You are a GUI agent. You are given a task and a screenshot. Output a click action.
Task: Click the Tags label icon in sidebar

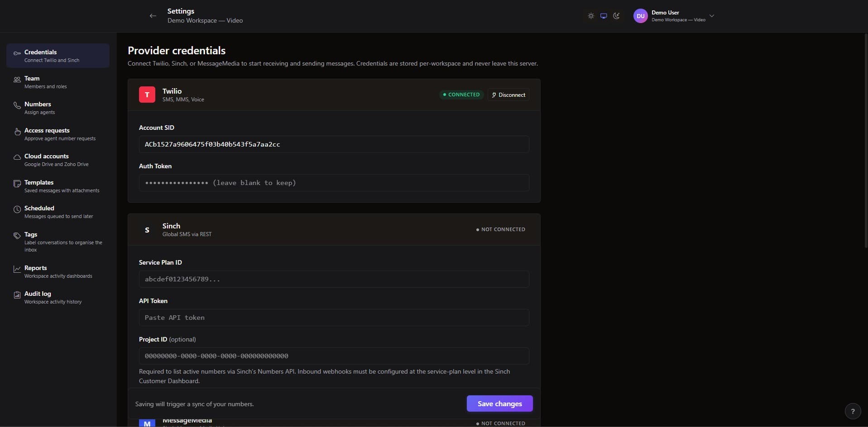17,236
